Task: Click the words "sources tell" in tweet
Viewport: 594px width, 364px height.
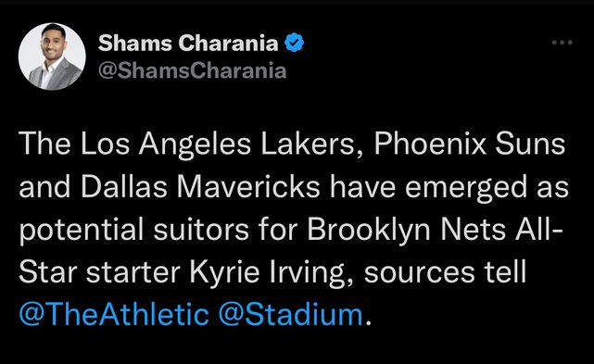Action: [x=445, y=272]
